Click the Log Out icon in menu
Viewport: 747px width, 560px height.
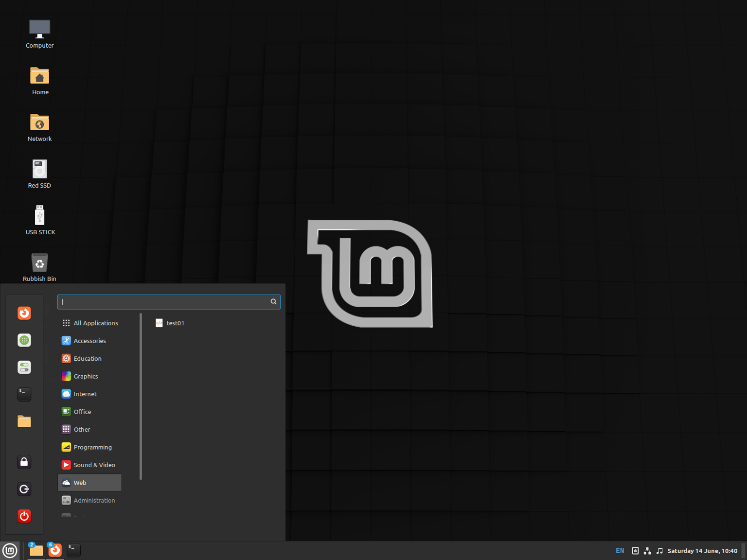pos(24,489)
